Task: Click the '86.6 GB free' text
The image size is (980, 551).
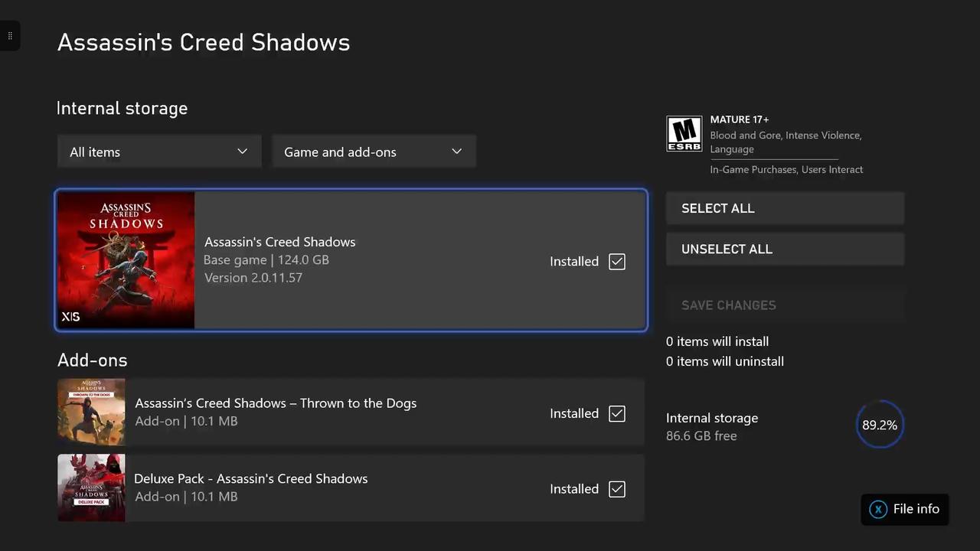Action: [x=701, y=436]
